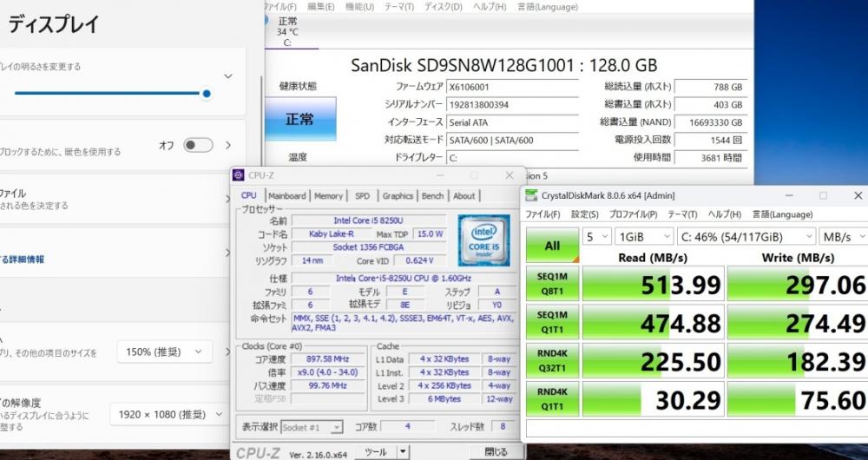Select the C: drive tab showing 34 °C
Viewport: 868px width, 460px height.
click(x=287, y=31)
